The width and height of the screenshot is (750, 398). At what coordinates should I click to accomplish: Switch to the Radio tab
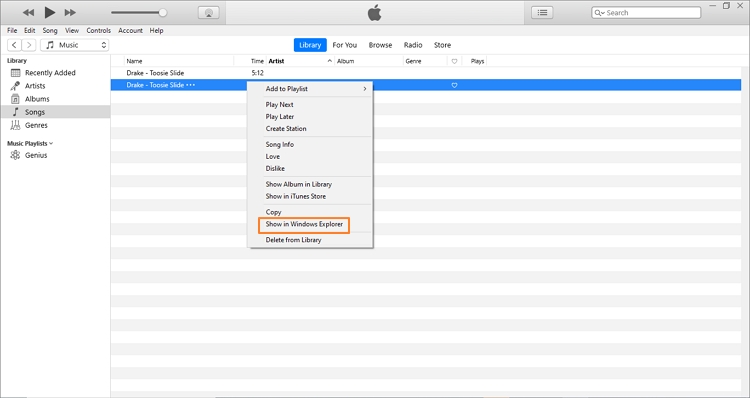413,45
